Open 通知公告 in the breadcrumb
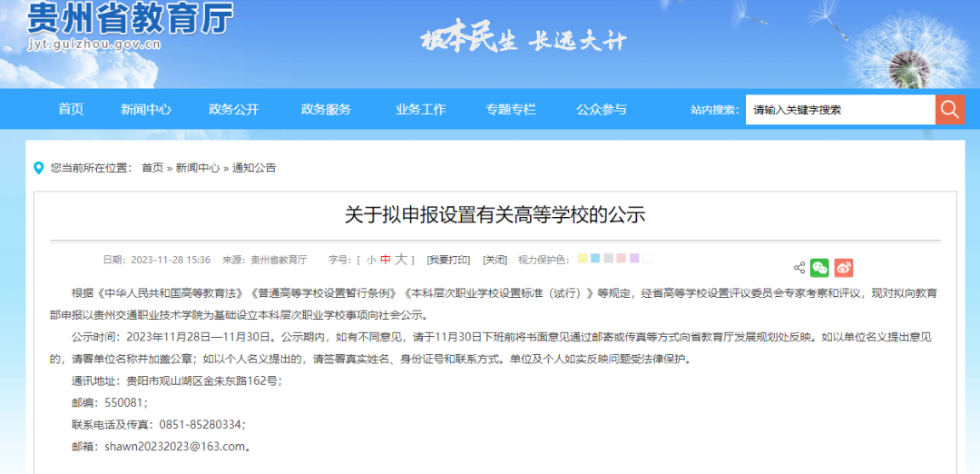This screenshot has width=980, height=474. tap(254, 168)
